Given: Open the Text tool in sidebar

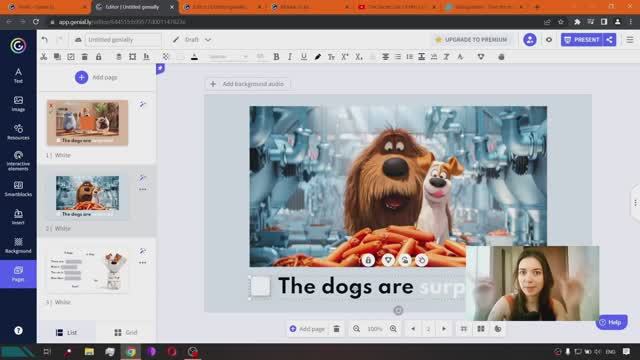Looking at the screenshot, I should [x=18, y=76].
